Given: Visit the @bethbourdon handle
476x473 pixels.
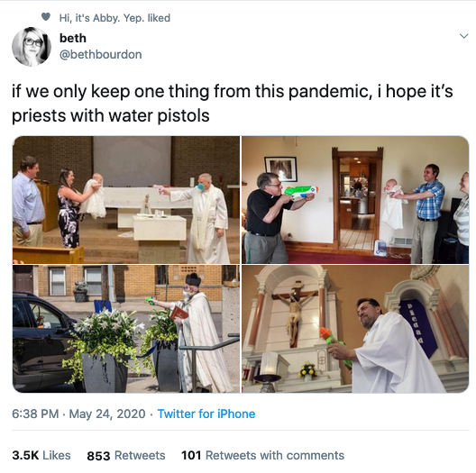Looking at the screenshot, I should click(100, 55).
